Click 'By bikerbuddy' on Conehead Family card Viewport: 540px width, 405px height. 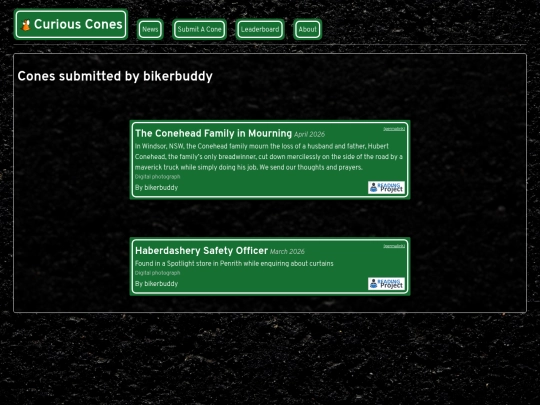pyautogui.click(x=156, y=188)
